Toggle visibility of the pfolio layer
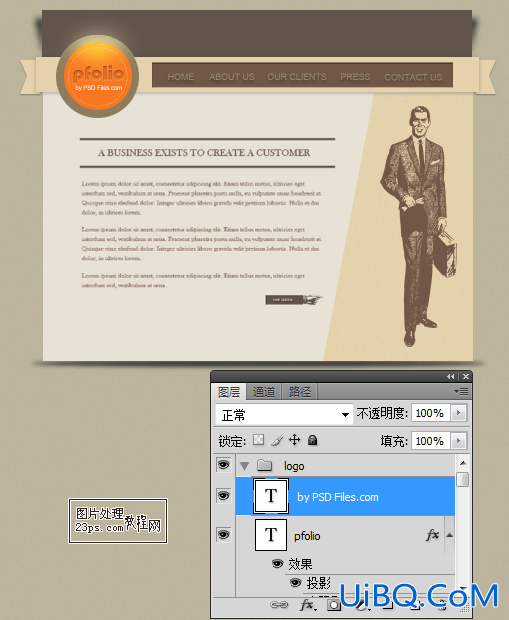 [223, 535]
